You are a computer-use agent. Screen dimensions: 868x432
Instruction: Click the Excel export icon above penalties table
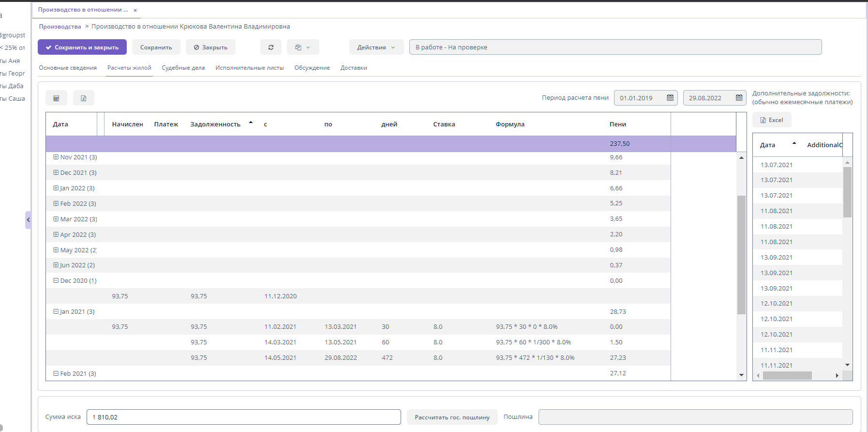[x=84, y=98]
